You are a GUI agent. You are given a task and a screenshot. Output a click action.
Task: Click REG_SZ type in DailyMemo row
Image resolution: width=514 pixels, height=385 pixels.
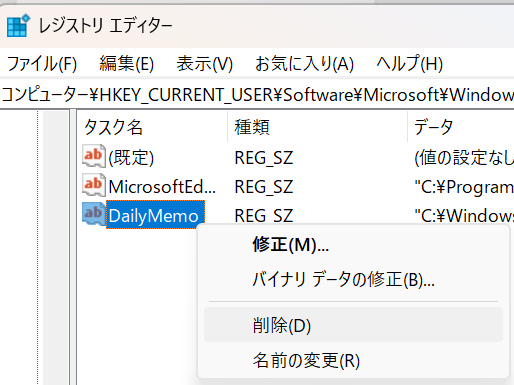coord(264,215)
